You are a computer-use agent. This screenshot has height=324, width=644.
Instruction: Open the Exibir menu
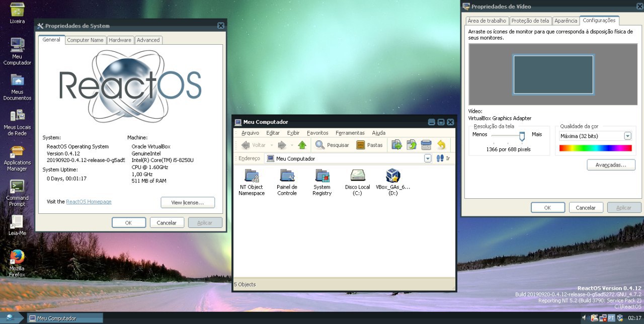pos(293,133)
